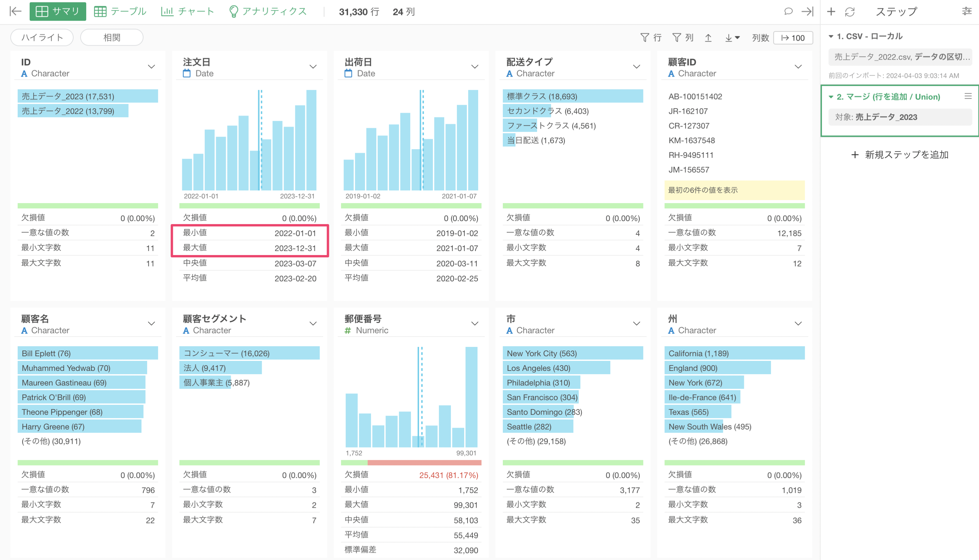Click 最初の6件の値を表示 notice
Screen dimensions: 979x560
pos(734,190)
